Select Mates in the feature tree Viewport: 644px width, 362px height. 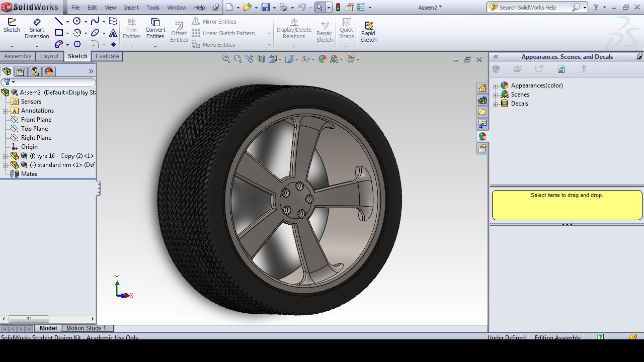click(29, 174)
